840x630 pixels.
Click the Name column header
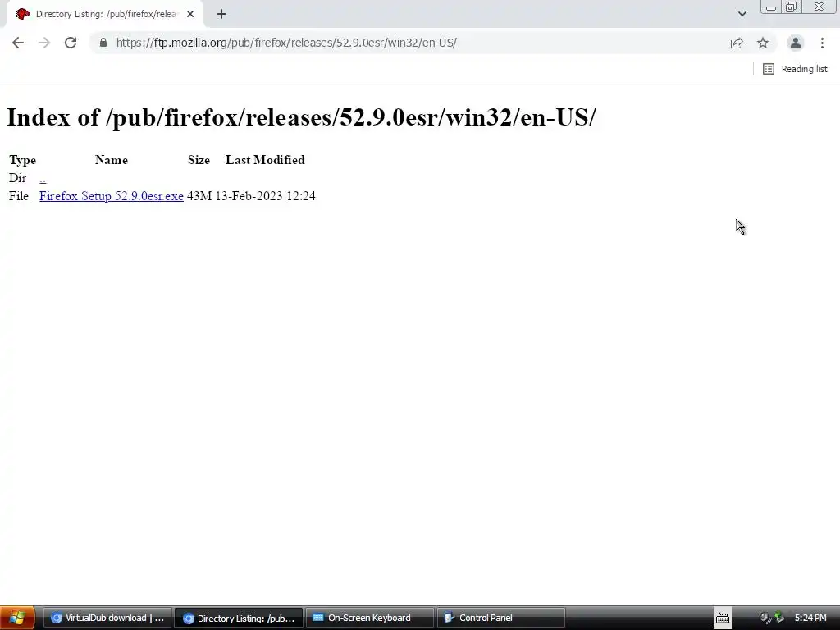[x=112, y=160]
